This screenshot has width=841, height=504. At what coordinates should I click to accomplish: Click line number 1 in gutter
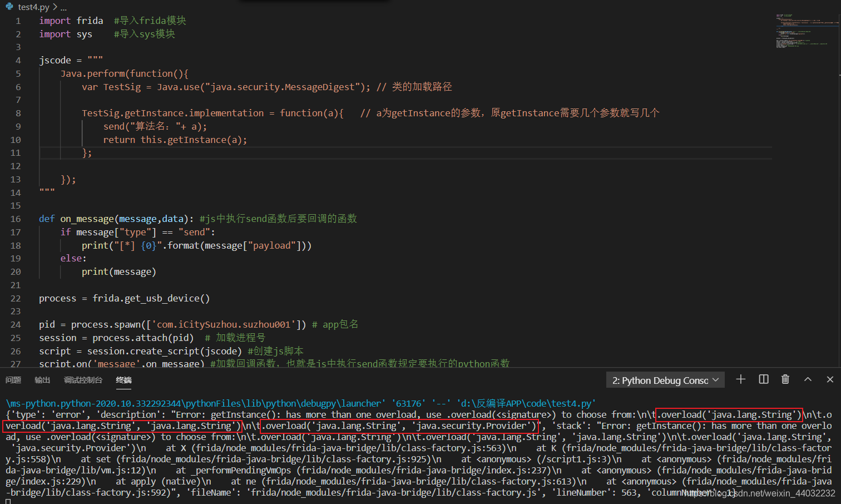[18, 21]
